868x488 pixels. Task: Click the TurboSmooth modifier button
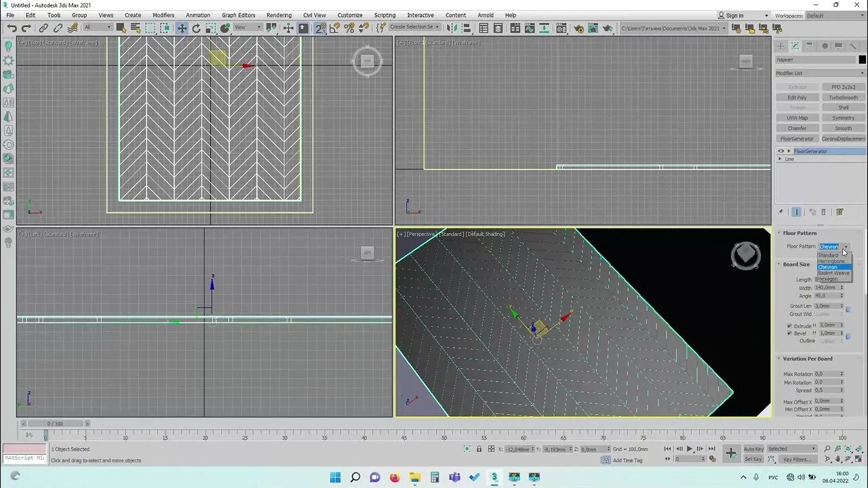(844, 98)
